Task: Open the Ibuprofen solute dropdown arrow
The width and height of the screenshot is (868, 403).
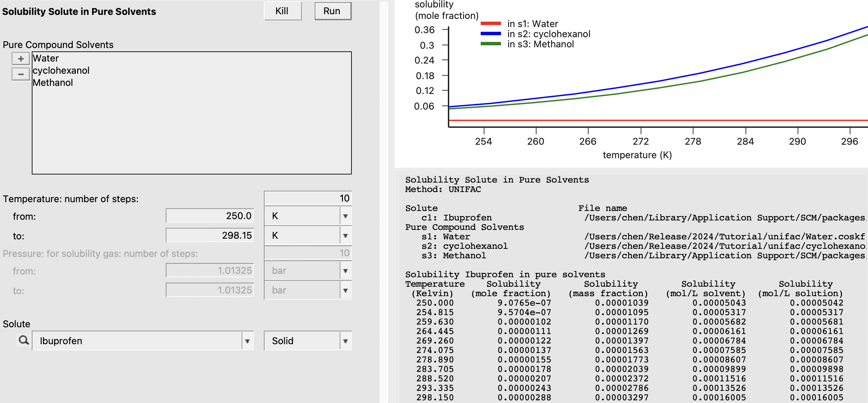Action: coord(247,341)
